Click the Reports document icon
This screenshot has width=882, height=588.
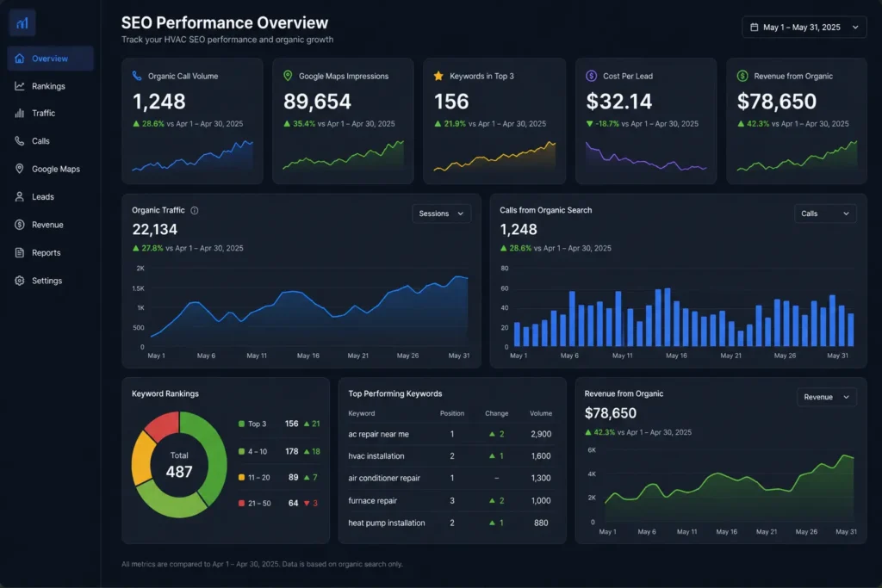[x=20, y=252]
